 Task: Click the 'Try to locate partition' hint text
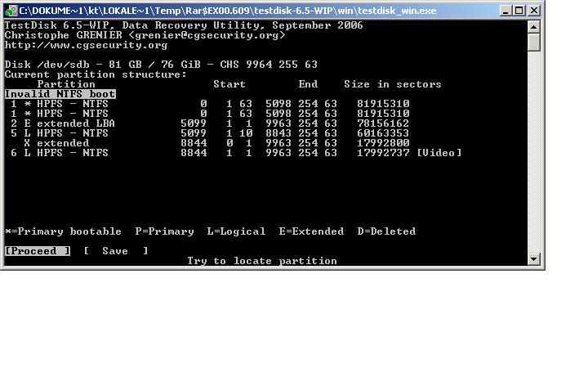point(262,261)
